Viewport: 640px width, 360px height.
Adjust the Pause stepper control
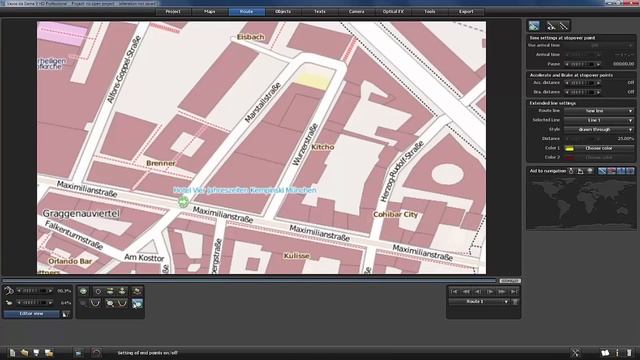coord(582,64)
